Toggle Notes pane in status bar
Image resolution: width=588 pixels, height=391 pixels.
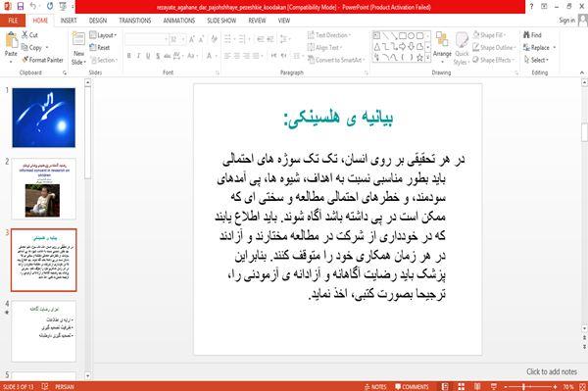(375, 387)
